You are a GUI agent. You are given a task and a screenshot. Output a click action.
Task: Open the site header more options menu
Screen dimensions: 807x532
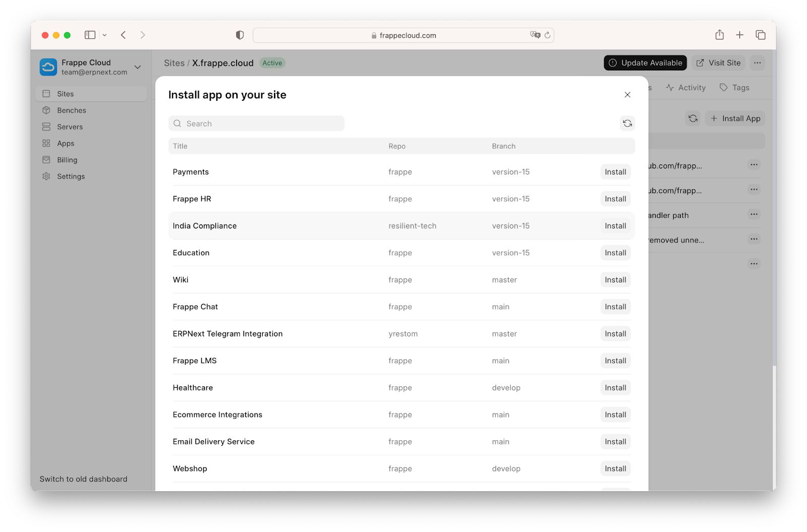pos(758,63)
